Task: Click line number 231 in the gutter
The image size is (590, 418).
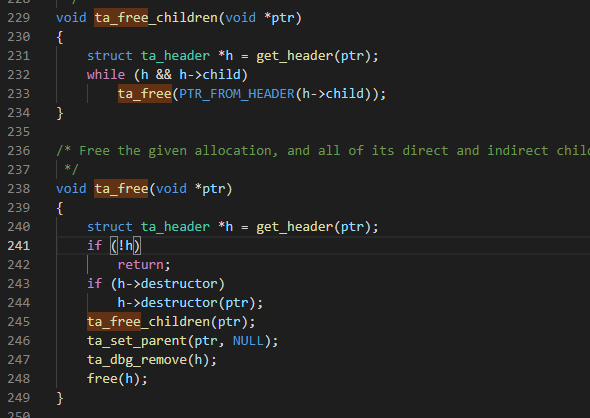Action: click(x=18, y=56)
